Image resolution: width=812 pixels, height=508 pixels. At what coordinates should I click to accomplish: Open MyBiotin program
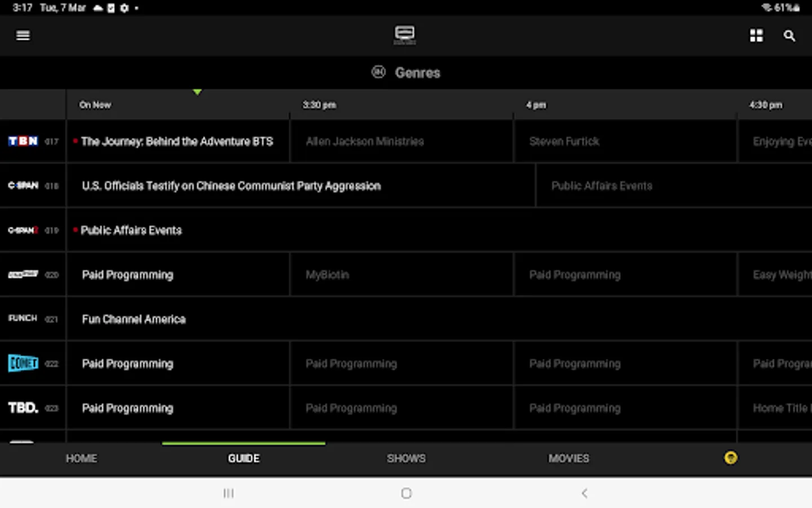[401, 275]
